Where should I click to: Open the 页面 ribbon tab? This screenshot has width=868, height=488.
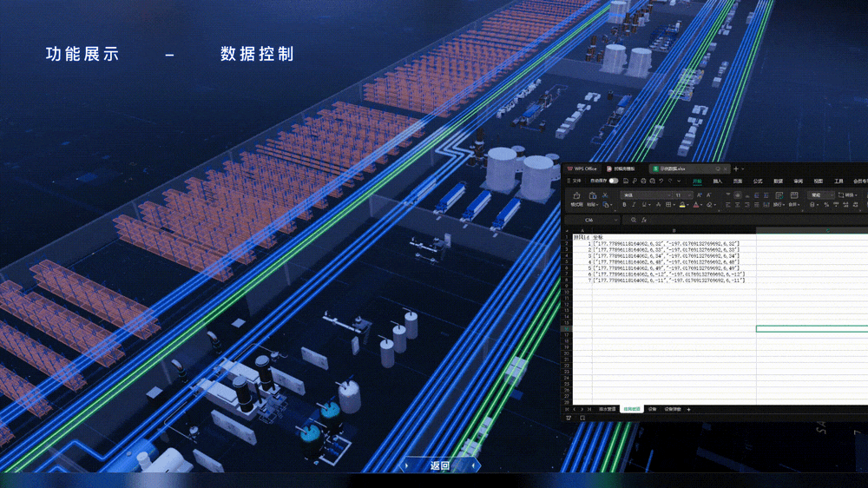(738, 181)
